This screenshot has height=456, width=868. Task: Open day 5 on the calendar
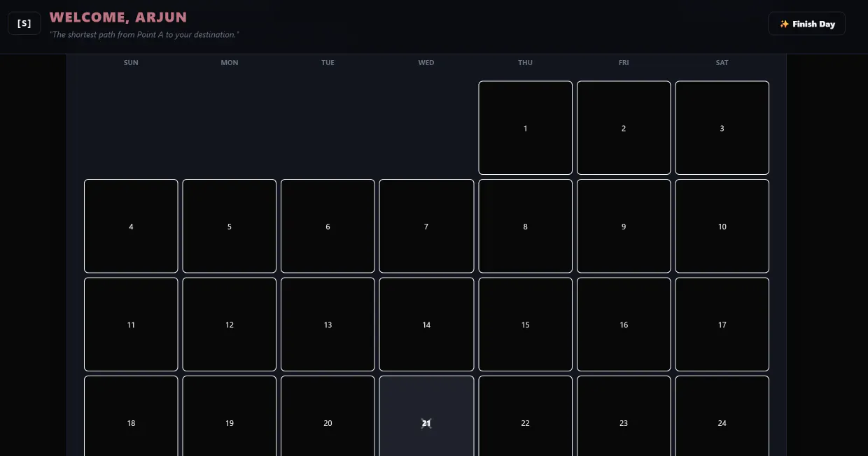tap(230, 226)
